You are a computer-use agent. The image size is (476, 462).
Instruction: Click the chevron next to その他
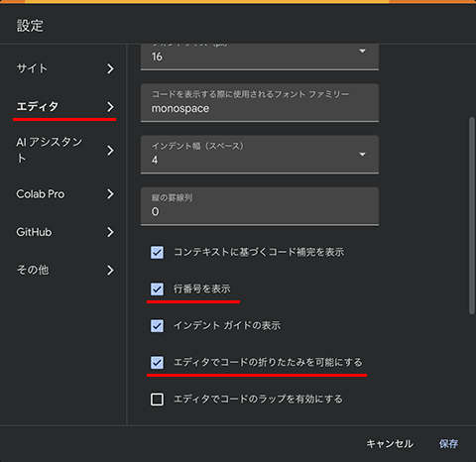coord(110,271)
